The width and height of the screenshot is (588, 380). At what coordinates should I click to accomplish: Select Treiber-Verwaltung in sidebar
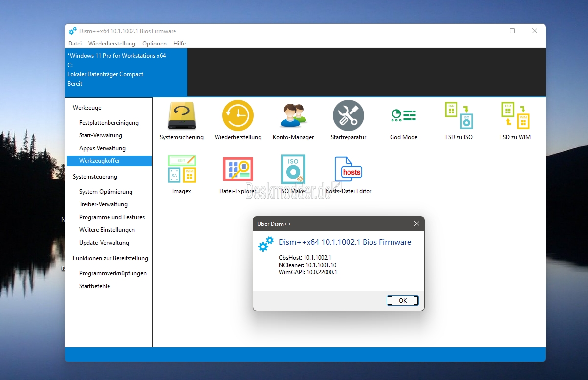click(x=109, y=204)
